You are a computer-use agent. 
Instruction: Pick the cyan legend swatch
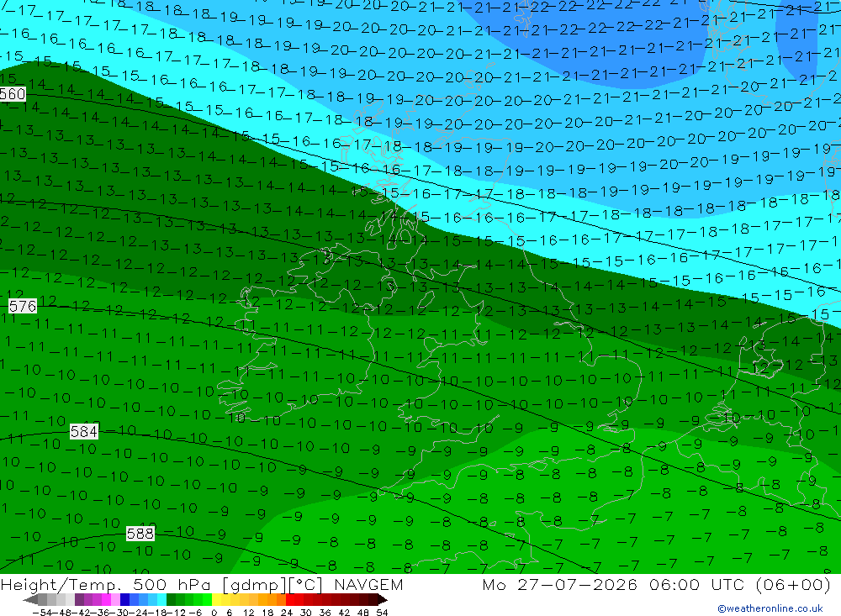tap(161, 600)
